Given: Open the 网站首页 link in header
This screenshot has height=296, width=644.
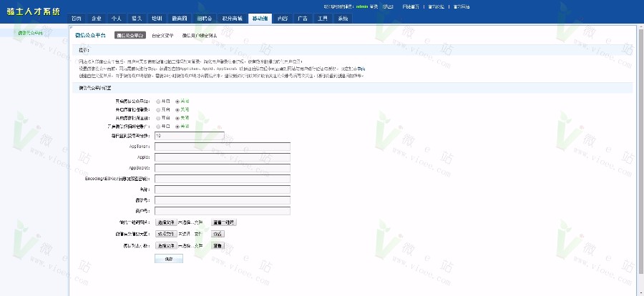Looking at the screenshot, I should (x=411, y=6).
